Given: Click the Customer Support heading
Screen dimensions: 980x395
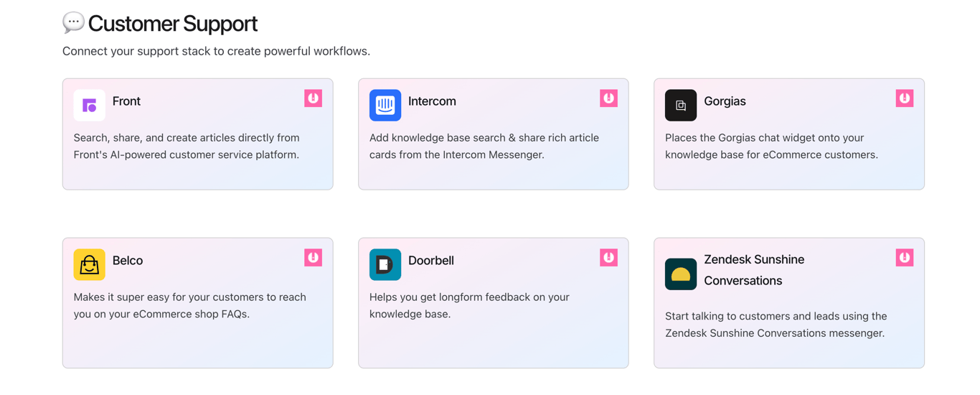Looking at the screenshot, I should coord(172,24).
